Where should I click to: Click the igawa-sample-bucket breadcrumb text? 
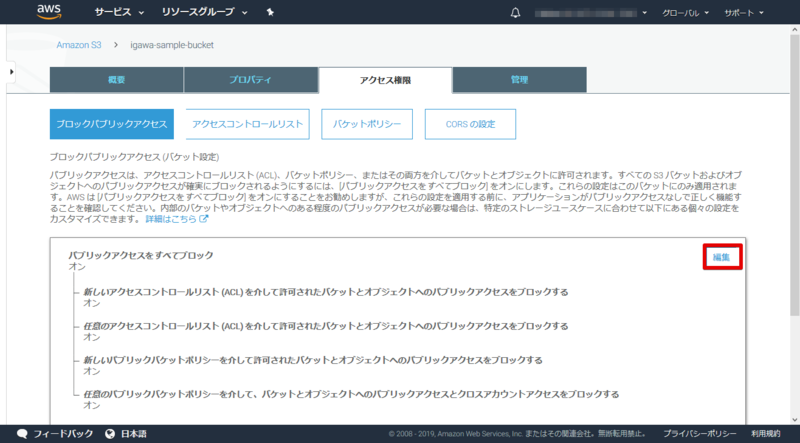172,45
